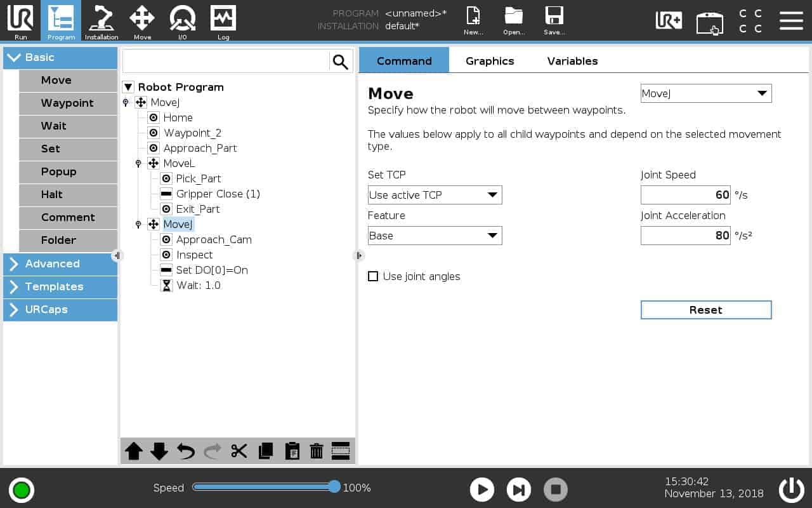Image resolution: width=812 pixels, height=508 pixels.
Task: Open the Set TCP dropdown
Action: pos(435,195)
